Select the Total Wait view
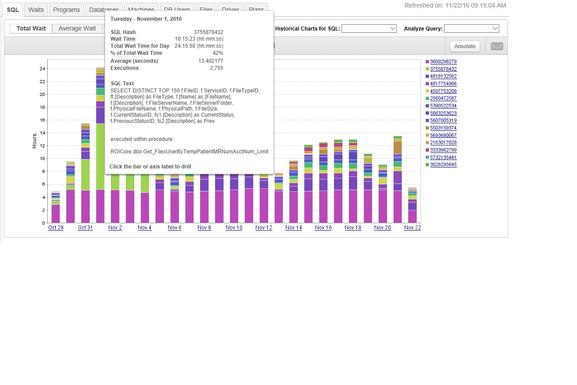Screen dimensions: 577x385 pyautogui.click(x=31, y=28)
